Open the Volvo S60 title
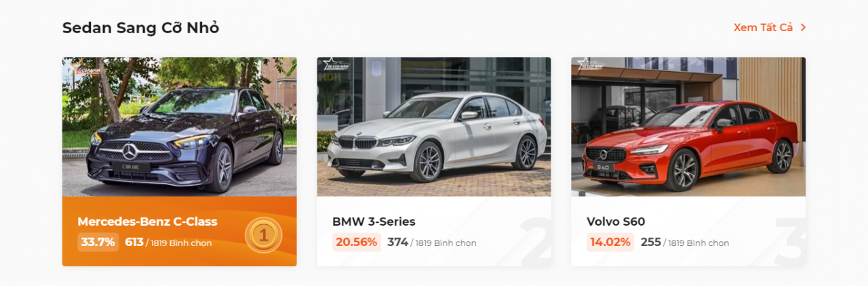Image resolution: width=868 pixels, height=286 pixels. click(x=616, y=222)
